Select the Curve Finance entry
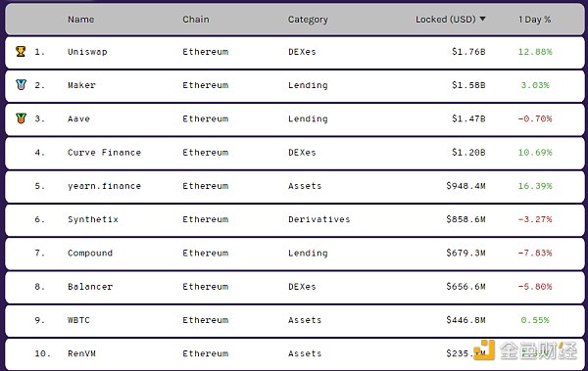Screen dimensions: 588x371 click(x=104, y=153)
